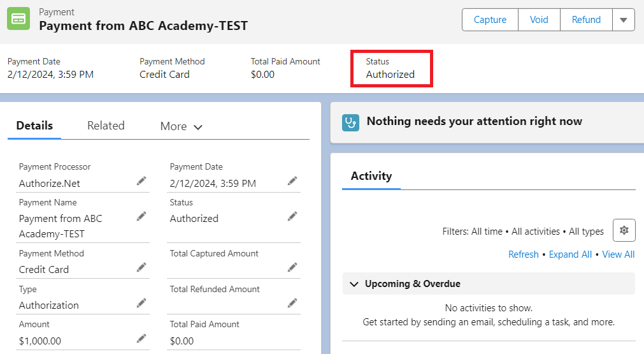Click pencil icon next to Payment Name

tap(141, 216)
